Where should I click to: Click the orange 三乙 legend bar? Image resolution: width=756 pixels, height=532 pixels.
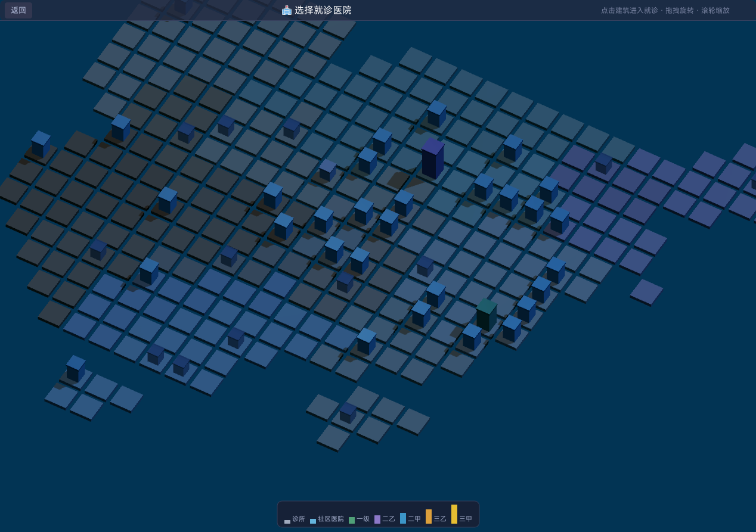(x=429, y=517)
